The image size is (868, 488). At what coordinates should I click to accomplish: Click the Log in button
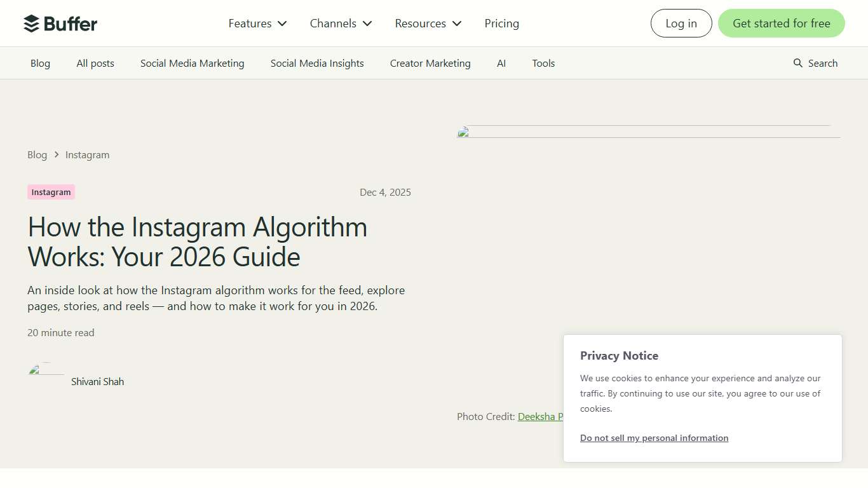pos(681,23)
